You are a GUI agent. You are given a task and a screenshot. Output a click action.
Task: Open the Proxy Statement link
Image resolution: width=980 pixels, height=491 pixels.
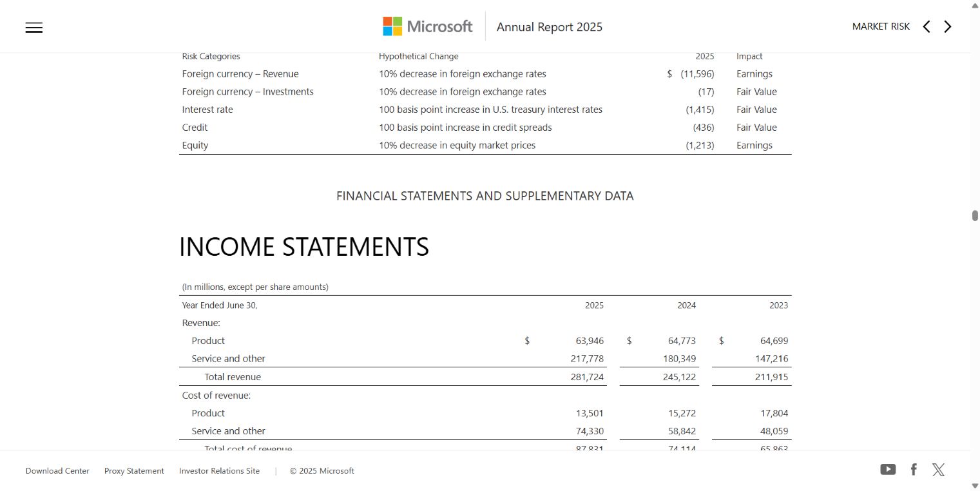point(134,471)
